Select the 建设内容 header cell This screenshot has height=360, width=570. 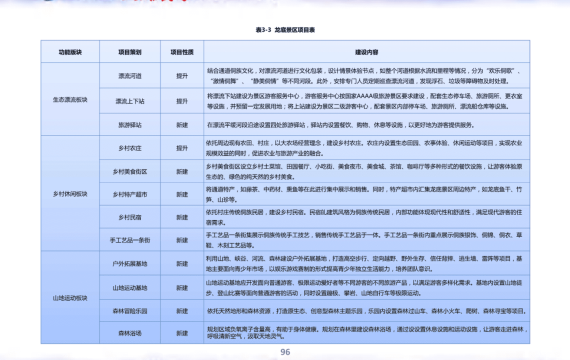(366, 52)
